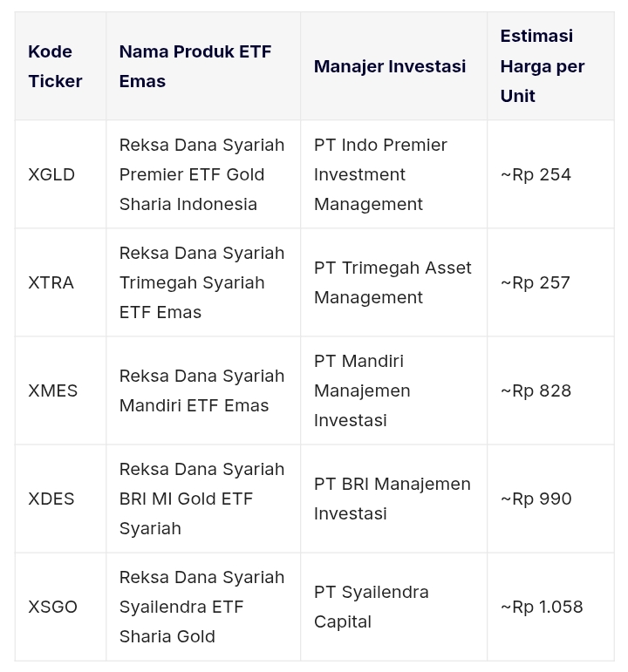Click BRI MI Gold ETF Syariah name
The height and width of the screenshot is (672, 628).
point(201,499)
